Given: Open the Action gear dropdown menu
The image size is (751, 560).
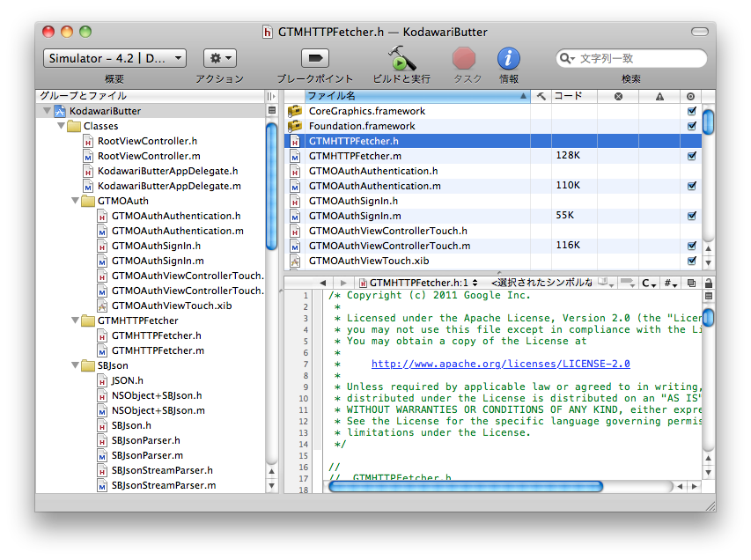Looking at the screenshot, I should click(219, 58).
